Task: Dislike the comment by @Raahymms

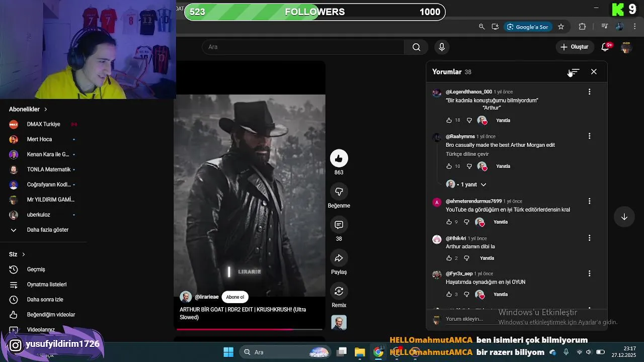Action: point(469,166)
